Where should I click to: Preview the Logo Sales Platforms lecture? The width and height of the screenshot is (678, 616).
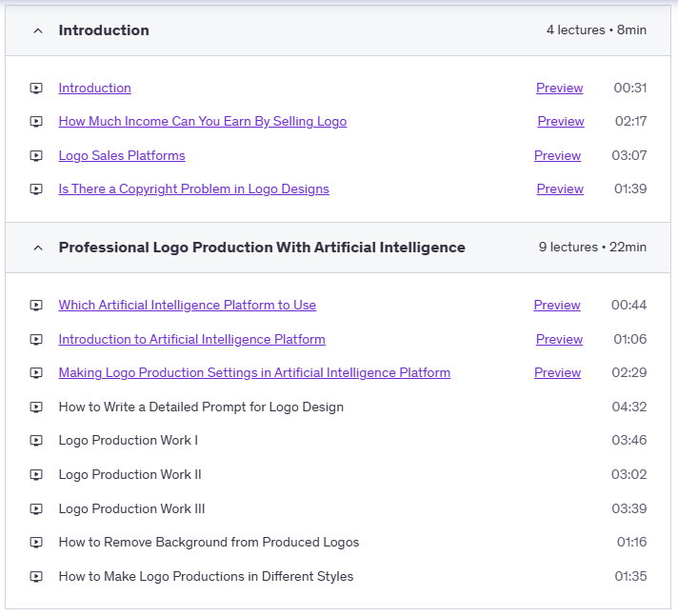[x=557, y=155]
